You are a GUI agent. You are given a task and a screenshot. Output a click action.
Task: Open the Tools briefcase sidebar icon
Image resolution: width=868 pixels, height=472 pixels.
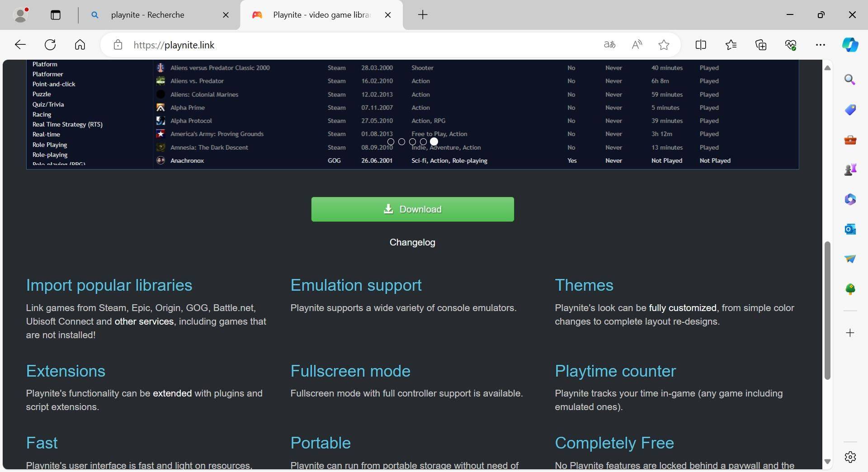[850, 140]
